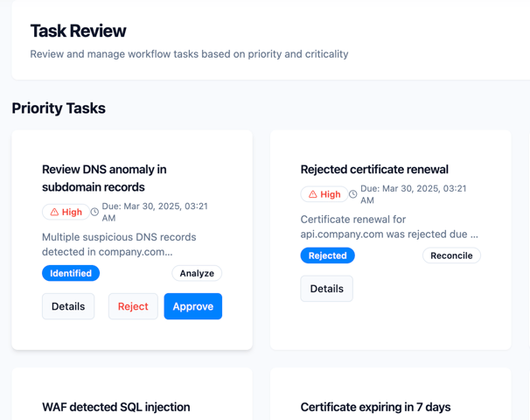This screenshot has width=530, height=420.
Task: Click the 'Review and manage workflow tasks' subtitle
Action: (x=189, y=54)
